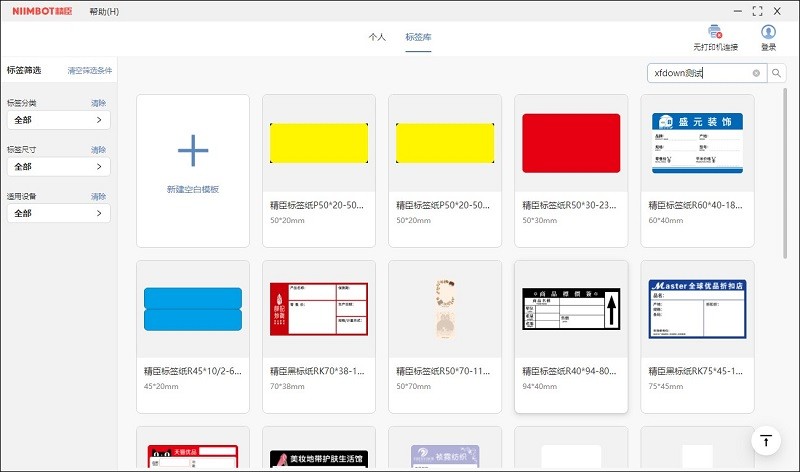Open second yellow P50*20 label template
The height and width of the screenshot is (472, 800).
[x=445, y=171]
